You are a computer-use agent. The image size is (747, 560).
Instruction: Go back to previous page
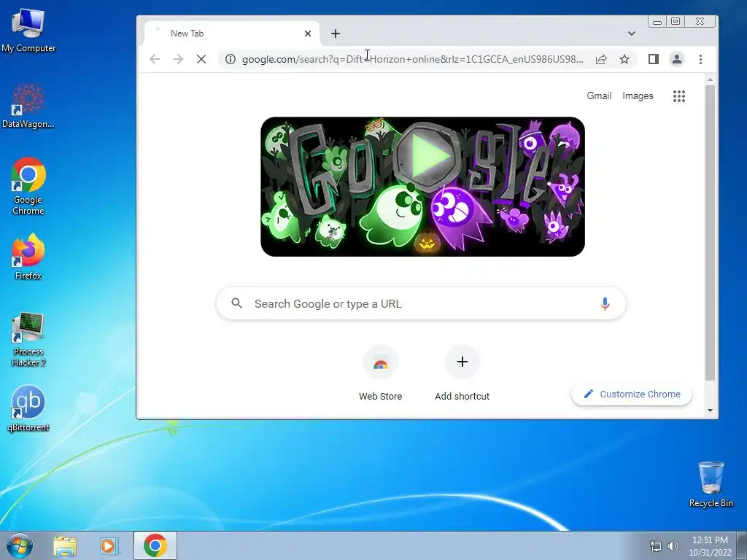point(155,59)
